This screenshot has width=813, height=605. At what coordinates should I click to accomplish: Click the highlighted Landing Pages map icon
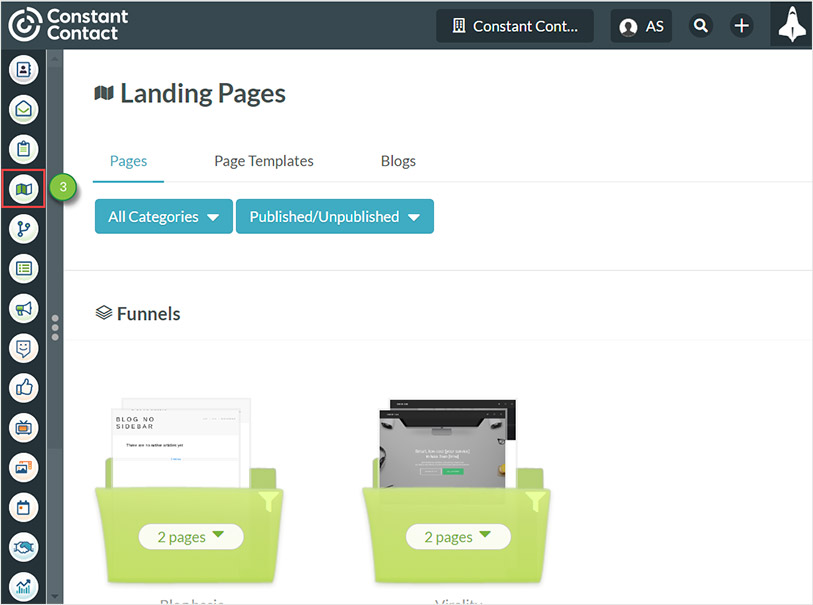click(24, 189)
